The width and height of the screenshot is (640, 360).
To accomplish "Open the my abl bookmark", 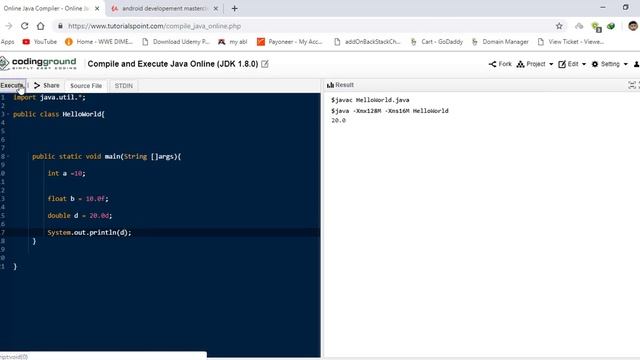I will pyautogui.click(x=233, y=42).
